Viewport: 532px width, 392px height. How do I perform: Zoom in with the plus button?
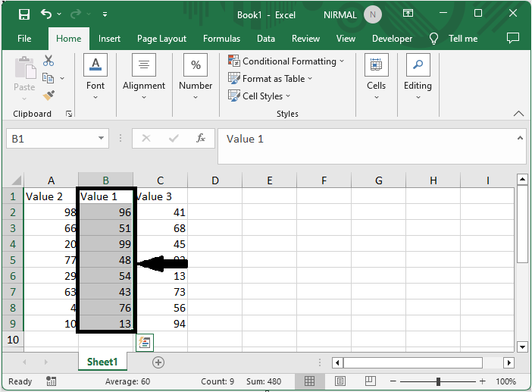[x=482, y=381]
